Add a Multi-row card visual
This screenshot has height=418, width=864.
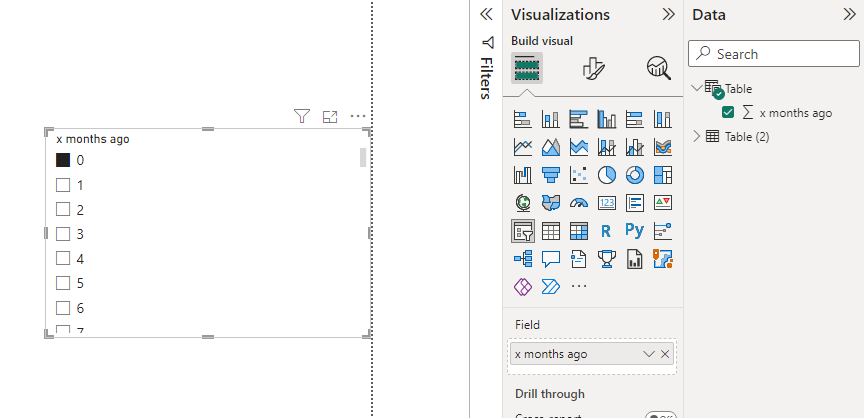point(635,203)
